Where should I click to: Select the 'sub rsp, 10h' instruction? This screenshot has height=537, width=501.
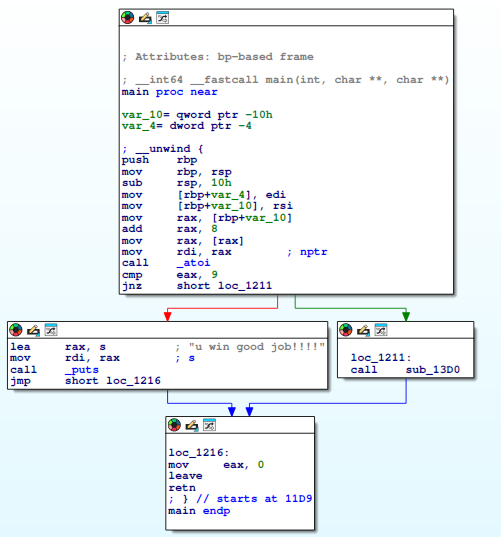(177, 183)
